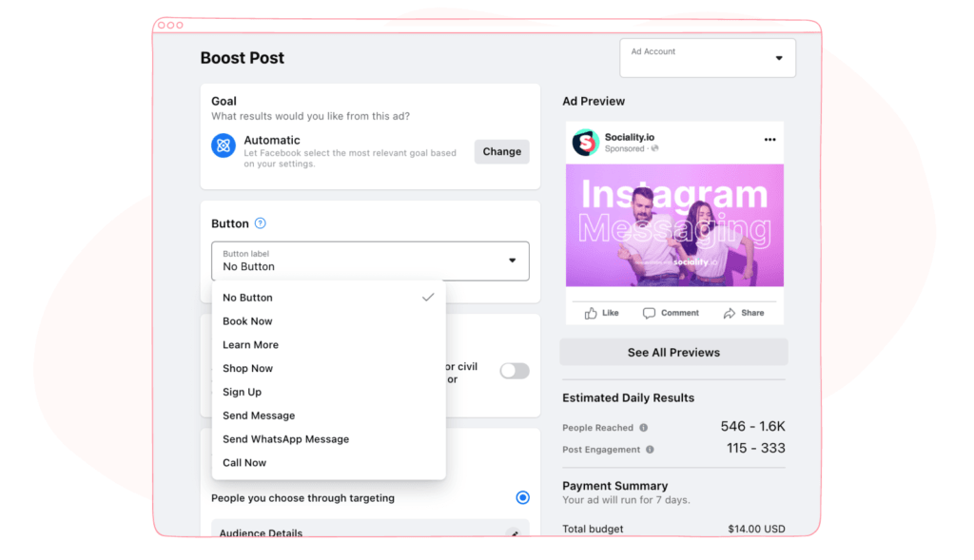Click the Post Engagement info icon
974x560 pixels.
pyautogui.click(x=650, y=450)
